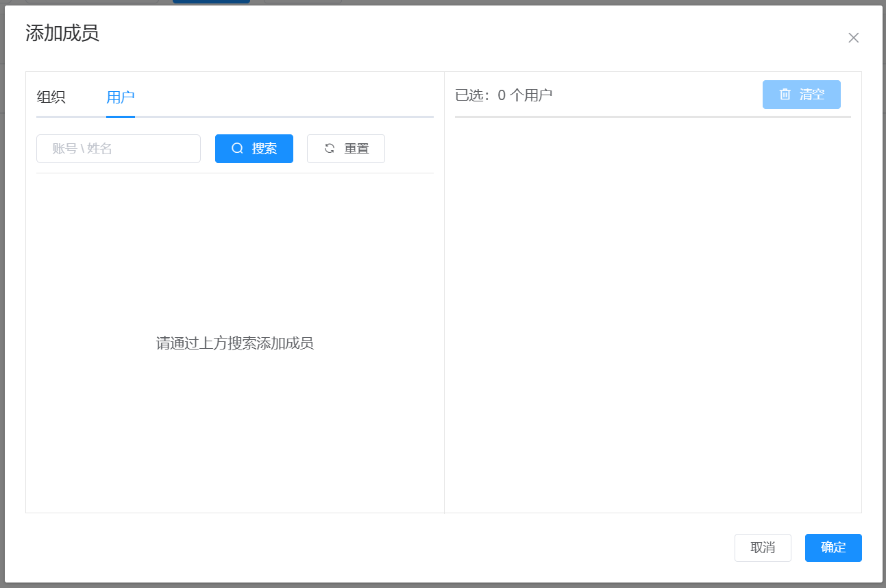Confirm with the 确定 button

point(833,548)
